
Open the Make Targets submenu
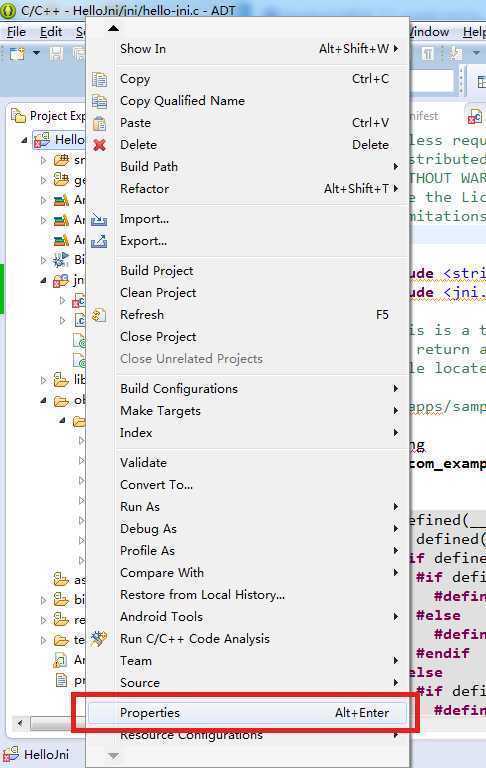(x=248, y=411)
